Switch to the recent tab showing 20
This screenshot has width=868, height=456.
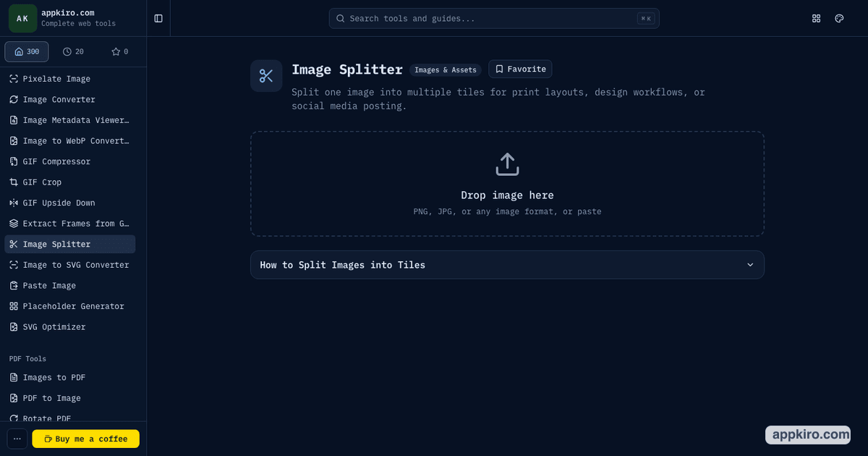73,51
